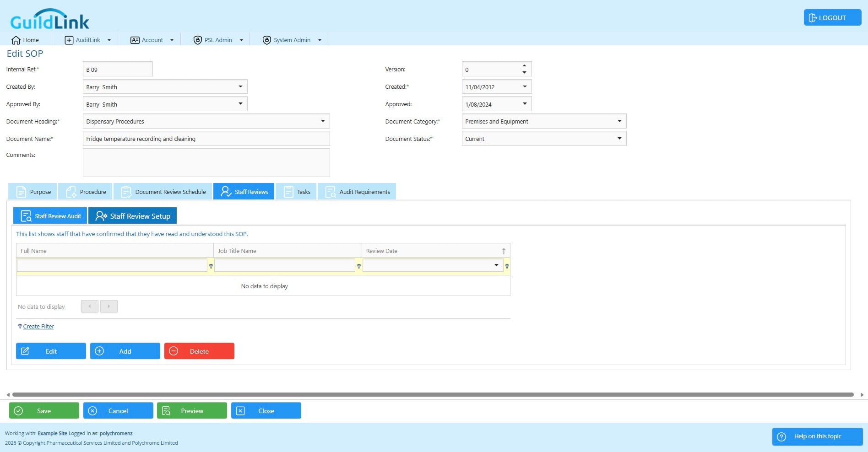
Task: Click the Review Date sort arrow
Action: 504,251
